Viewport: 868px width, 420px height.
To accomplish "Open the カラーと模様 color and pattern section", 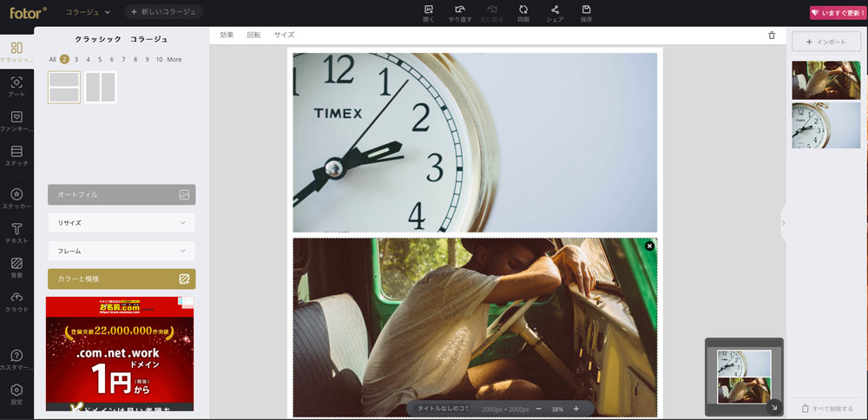I will [122, 279].
